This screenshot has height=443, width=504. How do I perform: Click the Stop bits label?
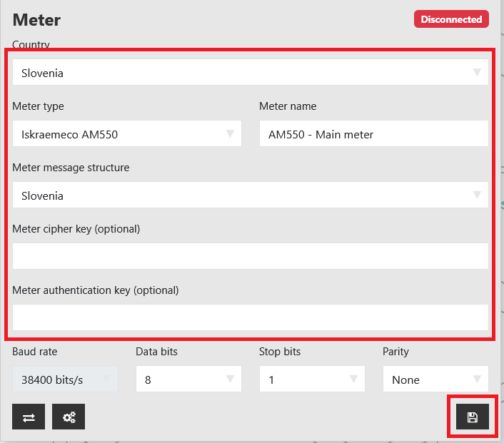[280, 352]
